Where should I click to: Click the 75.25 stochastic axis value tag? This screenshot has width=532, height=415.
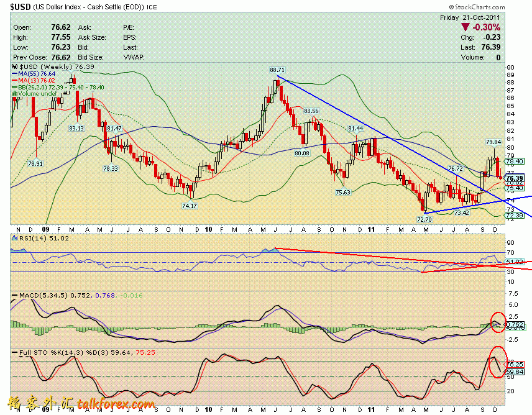point(515,364)
